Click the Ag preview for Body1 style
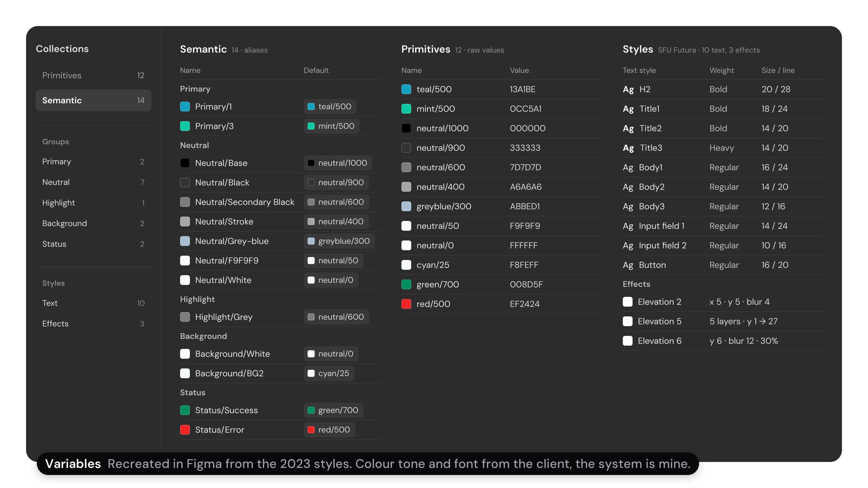The height and width of the screenshot is (488, 868). point(628,168)
